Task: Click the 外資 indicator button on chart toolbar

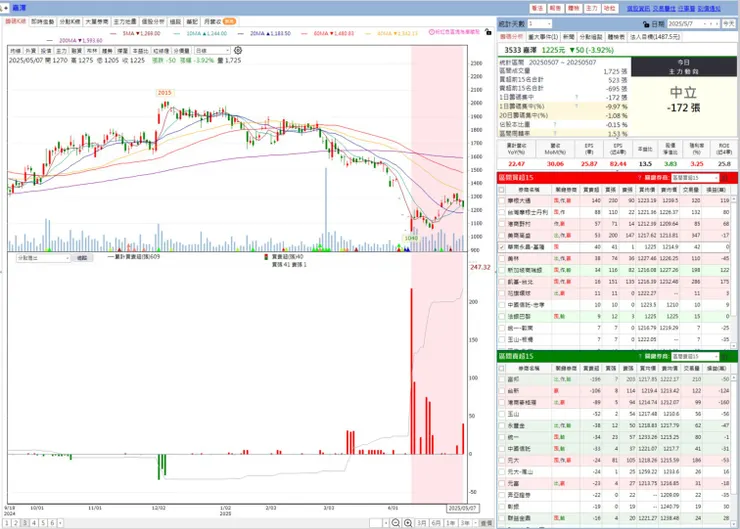Action: [x=30, y=50]
